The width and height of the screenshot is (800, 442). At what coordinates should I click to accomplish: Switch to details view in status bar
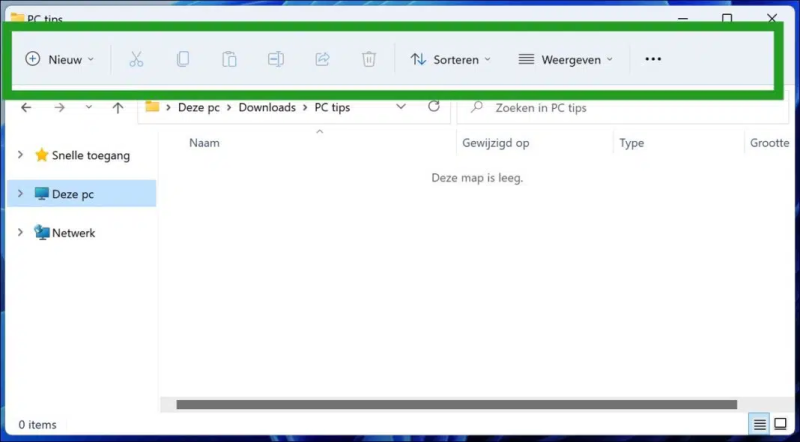point(759,424)
